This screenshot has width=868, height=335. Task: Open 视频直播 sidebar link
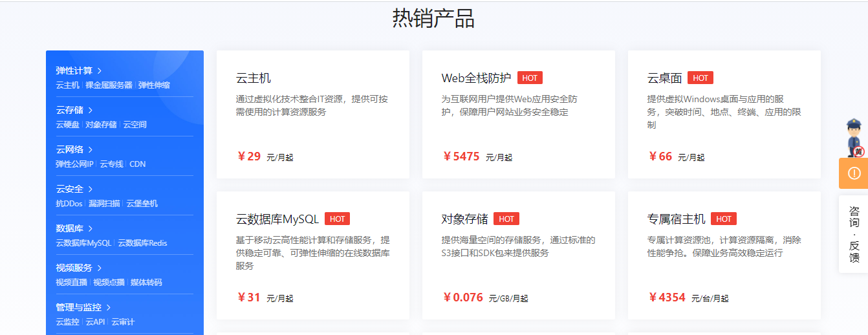71,282
